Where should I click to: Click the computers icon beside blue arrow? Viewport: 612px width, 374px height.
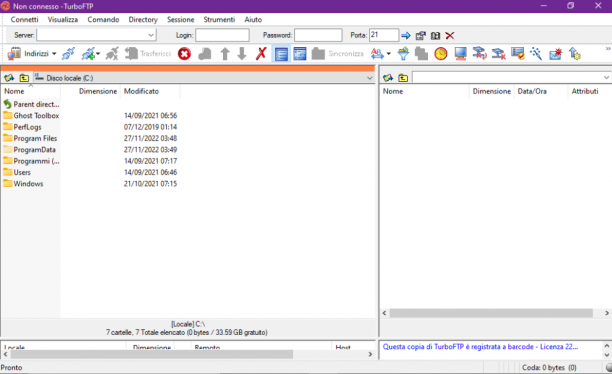[x=420, y=36]
